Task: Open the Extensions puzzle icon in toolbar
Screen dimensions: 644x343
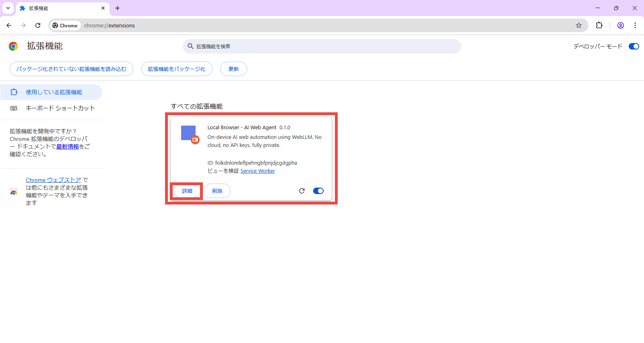Action: click(x=599, y=25)
